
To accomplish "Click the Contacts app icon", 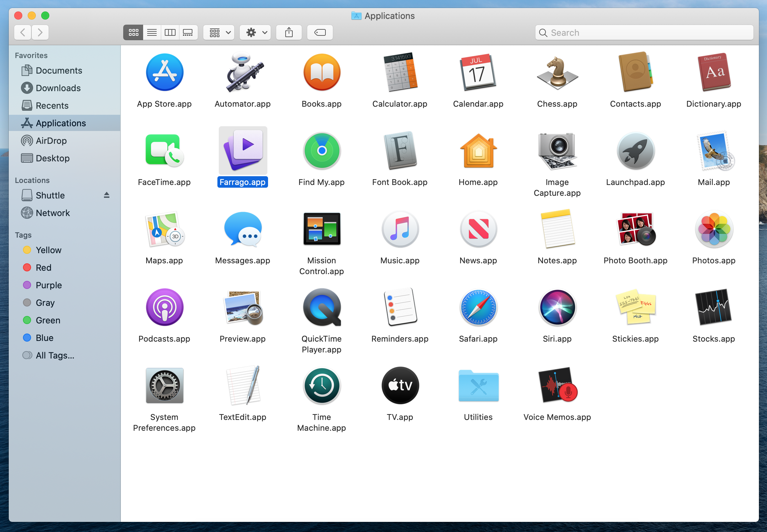I will pos(636,72).
